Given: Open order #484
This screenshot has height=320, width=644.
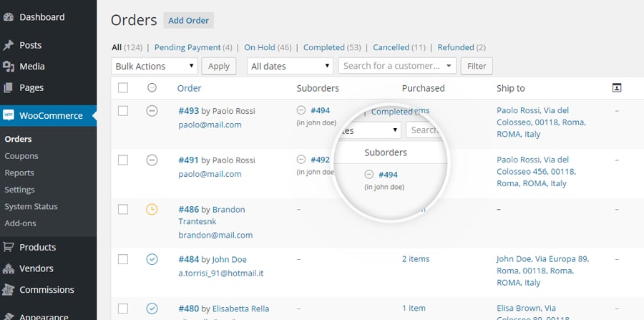Looking at the screenshot, I should coord(188,260).
